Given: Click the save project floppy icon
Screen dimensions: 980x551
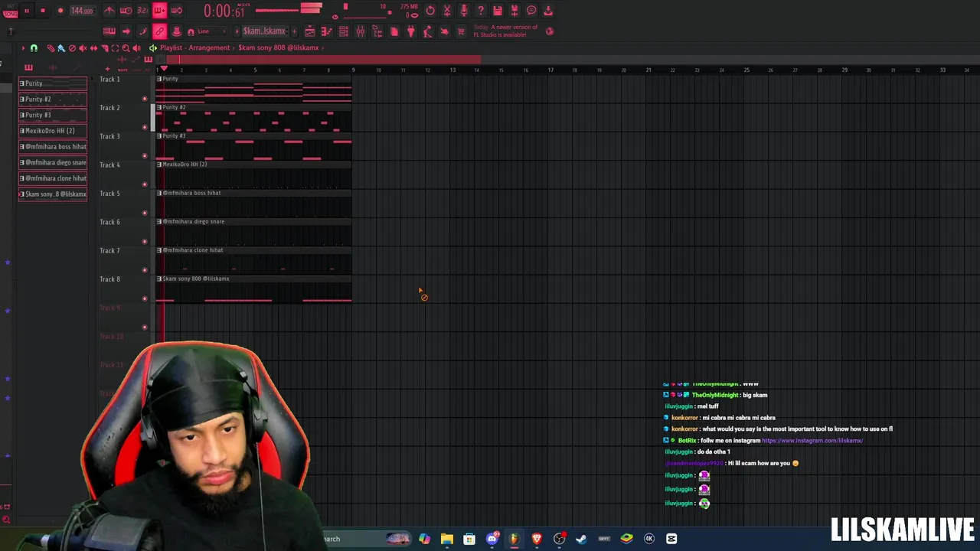Looking at the screenshot, I should [x=498, y=11].
